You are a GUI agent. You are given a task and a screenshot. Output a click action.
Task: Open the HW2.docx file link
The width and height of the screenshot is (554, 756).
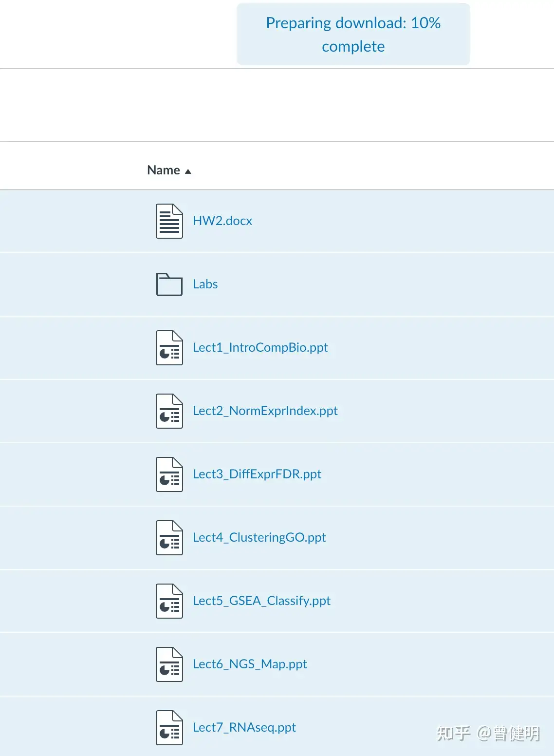click(x=222, y=221)
